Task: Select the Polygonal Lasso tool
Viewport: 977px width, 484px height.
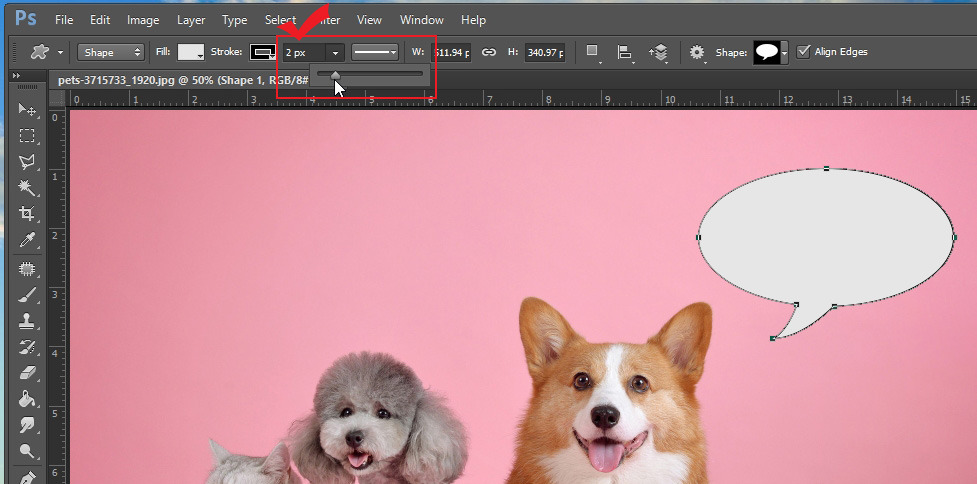Action: (26, 162)
